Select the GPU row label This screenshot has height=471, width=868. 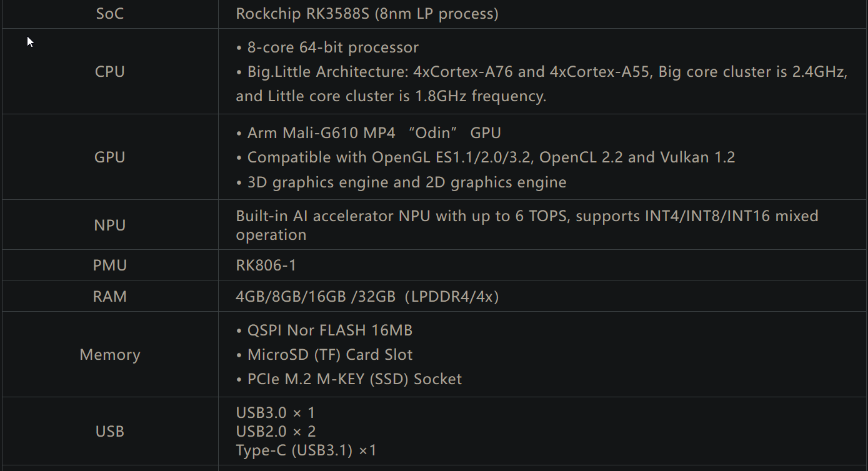click(x=110, y=157)
